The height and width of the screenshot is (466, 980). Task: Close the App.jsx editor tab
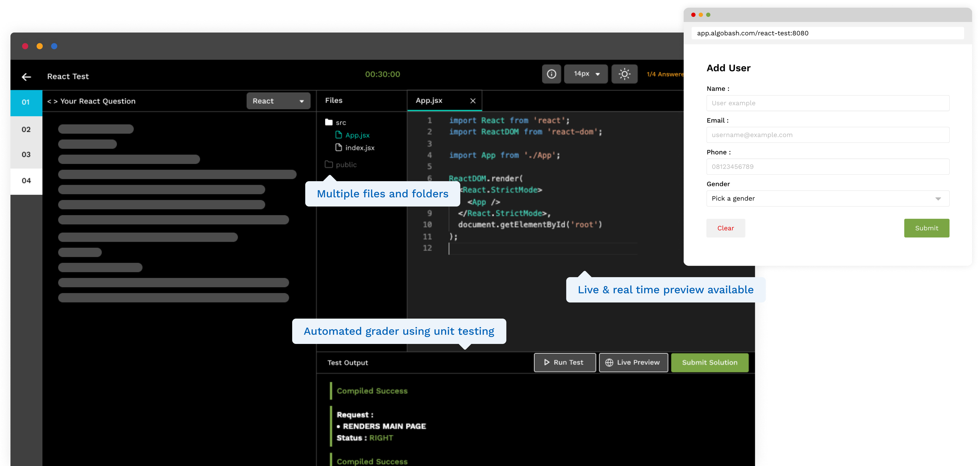coord(473,101)
